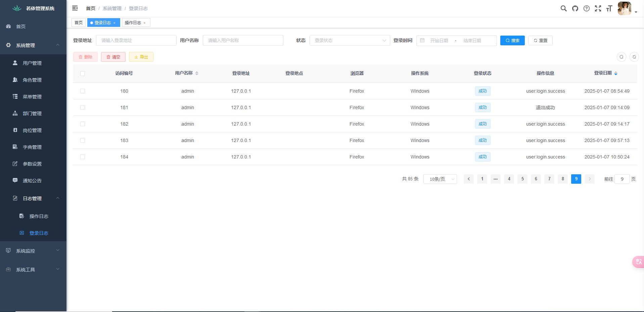This screenshot has width=644, height=312.
Task: Click the 清空 button
Action: (x=113, y=57)
